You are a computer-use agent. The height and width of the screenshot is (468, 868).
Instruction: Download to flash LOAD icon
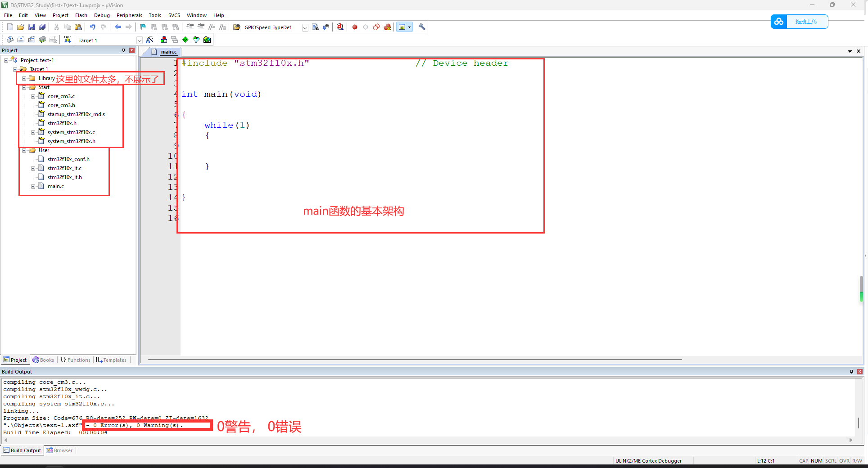coord(68,40)
